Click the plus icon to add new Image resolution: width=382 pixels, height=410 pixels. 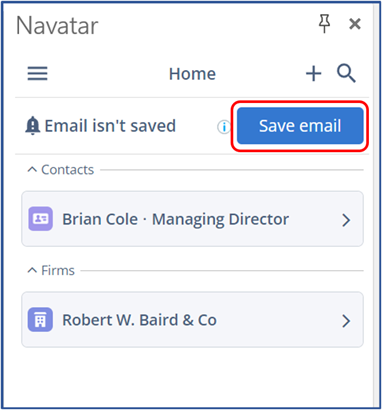point(314,73)
